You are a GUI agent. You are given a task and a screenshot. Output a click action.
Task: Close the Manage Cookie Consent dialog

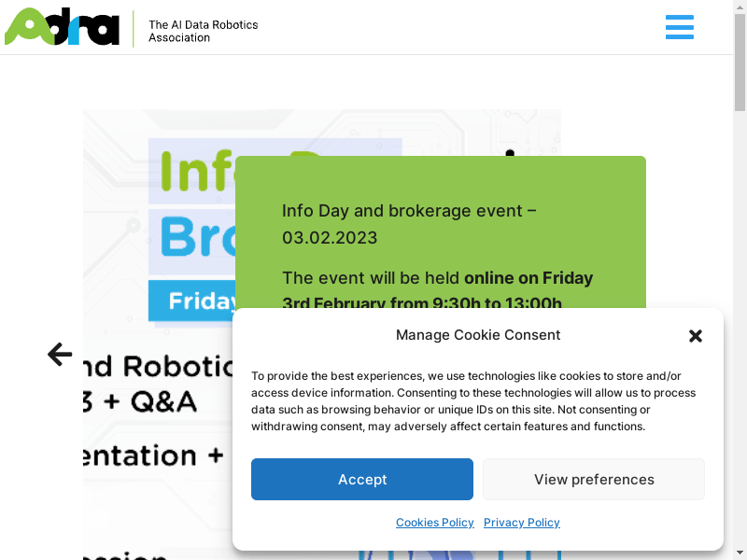(695, 336)
